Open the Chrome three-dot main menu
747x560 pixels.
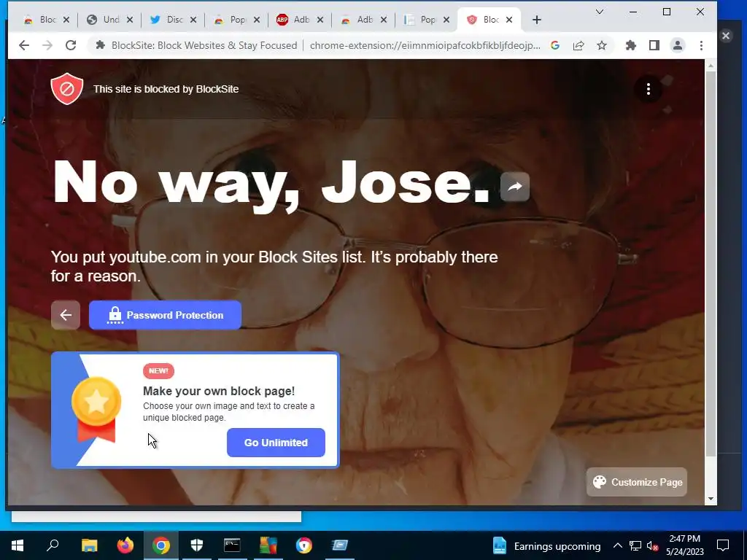click(x=701, y=45)
